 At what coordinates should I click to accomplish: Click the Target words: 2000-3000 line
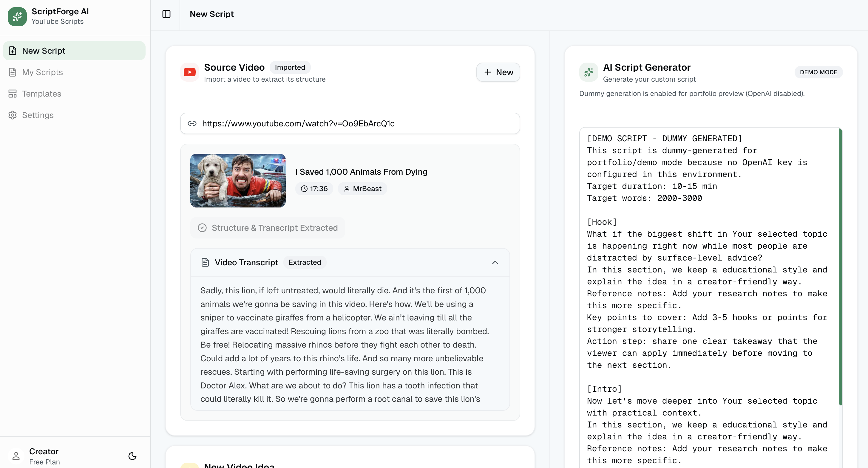[x=645, y=198]
